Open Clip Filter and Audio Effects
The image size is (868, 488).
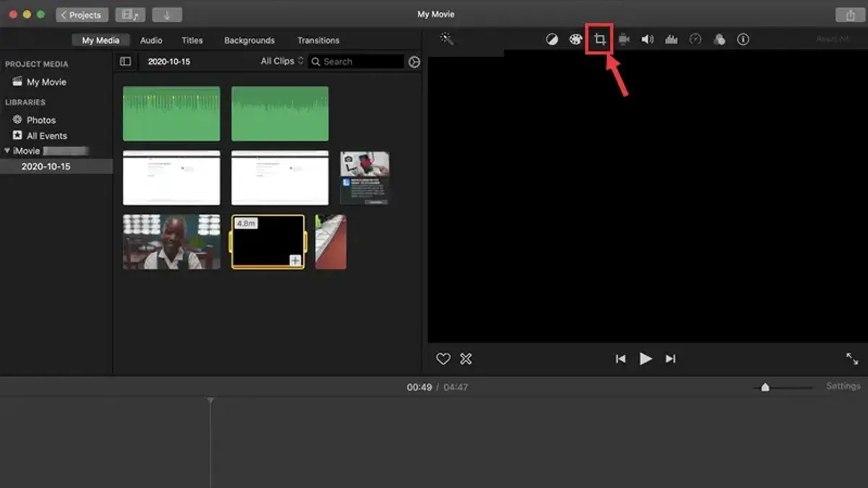tap(719, 40)
